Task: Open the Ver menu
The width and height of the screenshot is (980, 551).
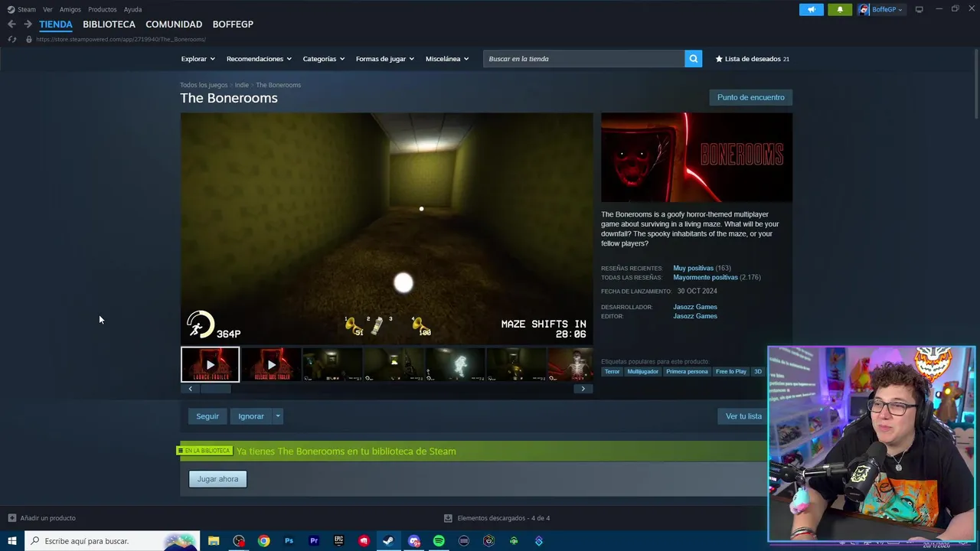Action: (47, 9)
